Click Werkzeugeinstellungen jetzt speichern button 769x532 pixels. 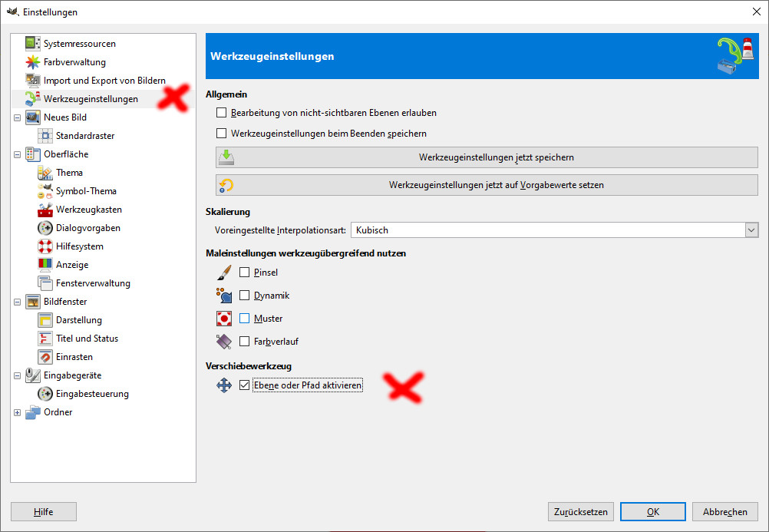pos(487,157)
